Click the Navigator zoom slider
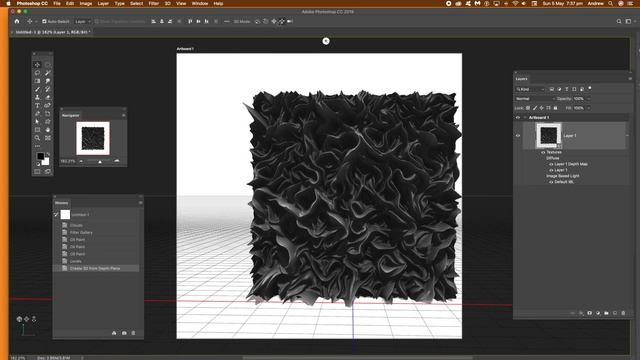640x360 pixels. (99, 161)
